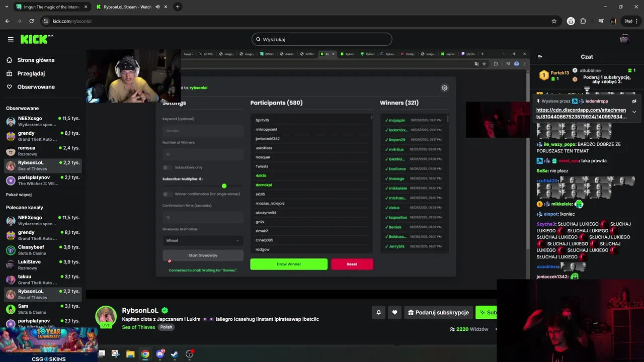Open Przeglądaj in sidebar
The image size is (644, 362).
click(25, 73)
